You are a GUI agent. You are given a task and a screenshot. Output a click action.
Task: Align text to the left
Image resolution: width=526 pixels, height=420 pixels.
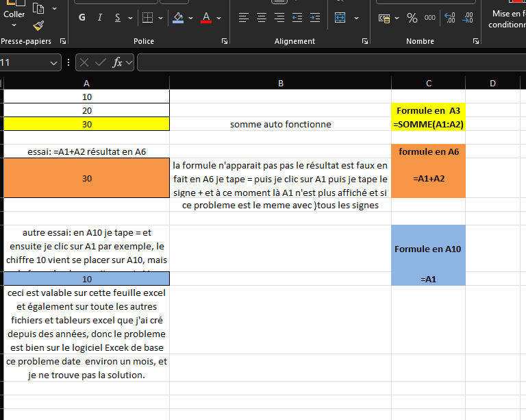coord(244,18)
